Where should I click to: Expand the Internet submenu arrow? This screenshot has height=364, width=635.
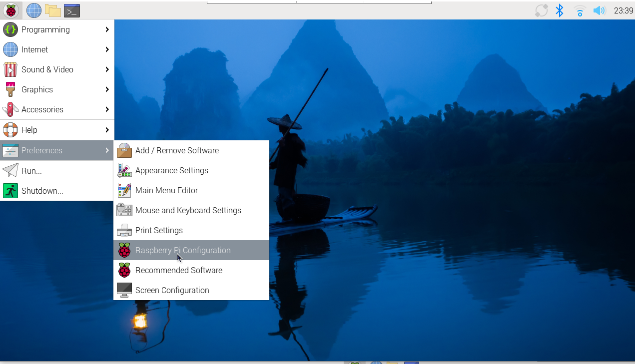point(107,49)
